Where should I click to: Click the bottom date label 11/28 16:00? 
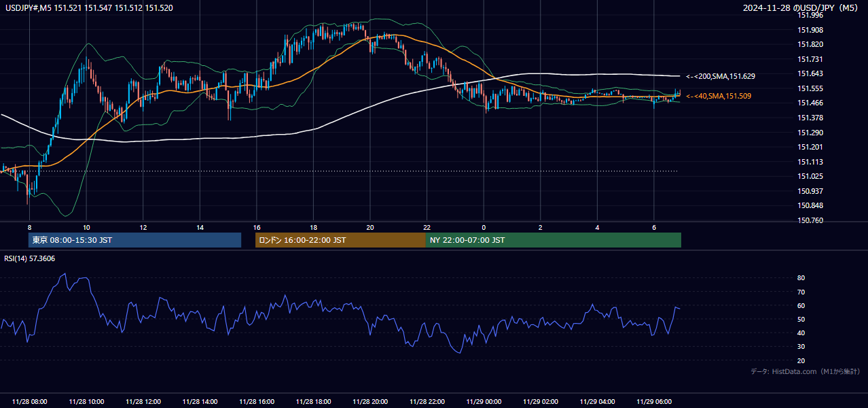(257, 402)
